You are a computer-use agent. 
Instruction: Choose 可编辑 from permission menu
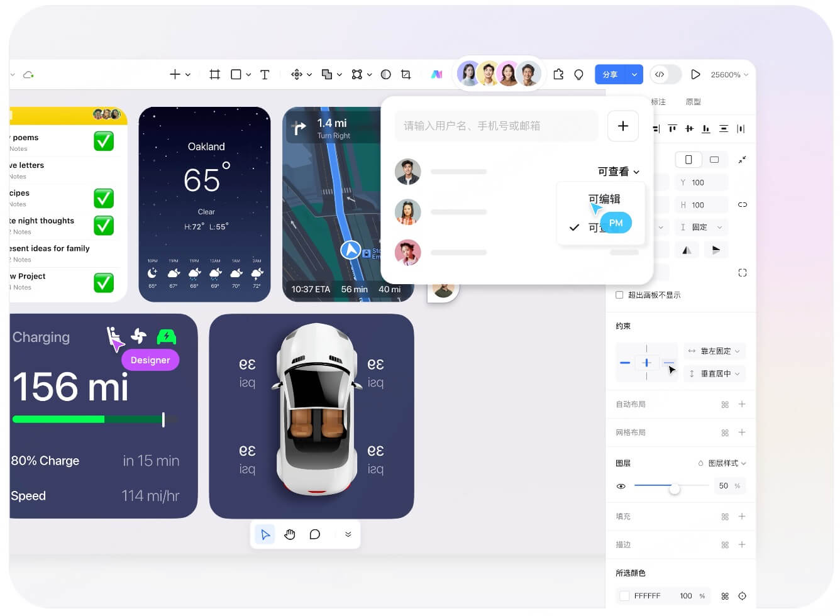point(604,199)
